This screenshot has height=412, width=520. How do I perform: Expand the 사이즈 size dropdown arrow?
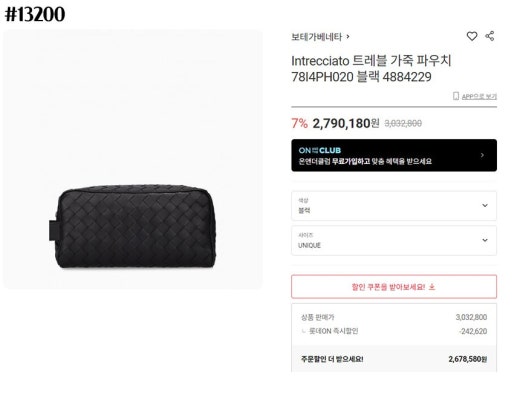click(x=485, y=240)
